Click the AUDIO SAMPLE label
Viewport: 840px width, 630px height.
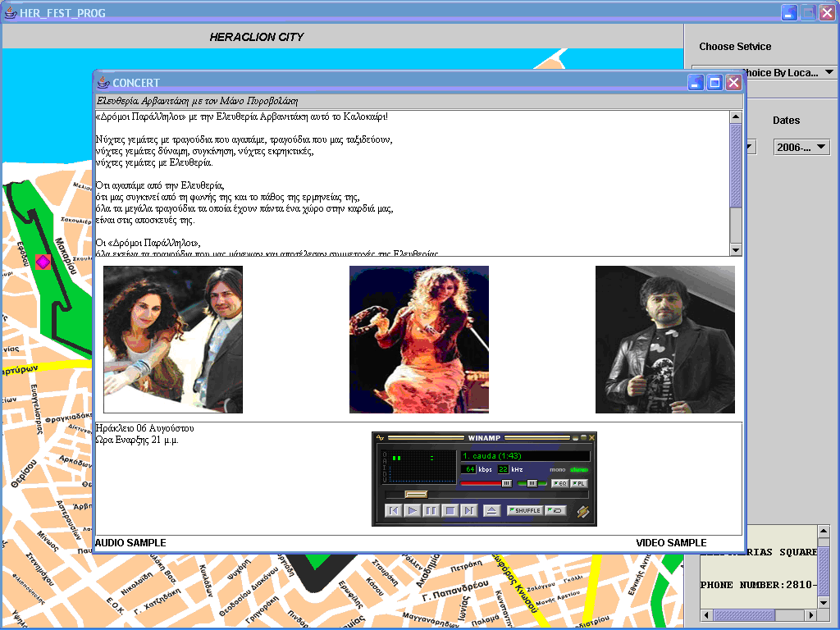[x=130, y=543]
